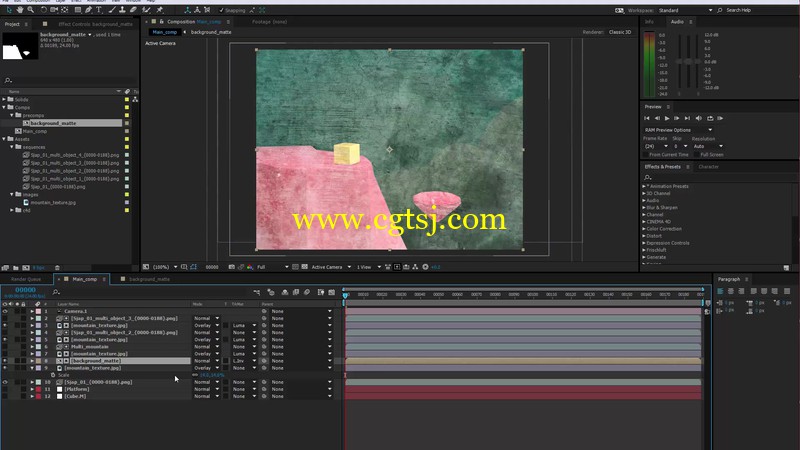Toggle visibility of Platform layer

click(x=5, y=389)
